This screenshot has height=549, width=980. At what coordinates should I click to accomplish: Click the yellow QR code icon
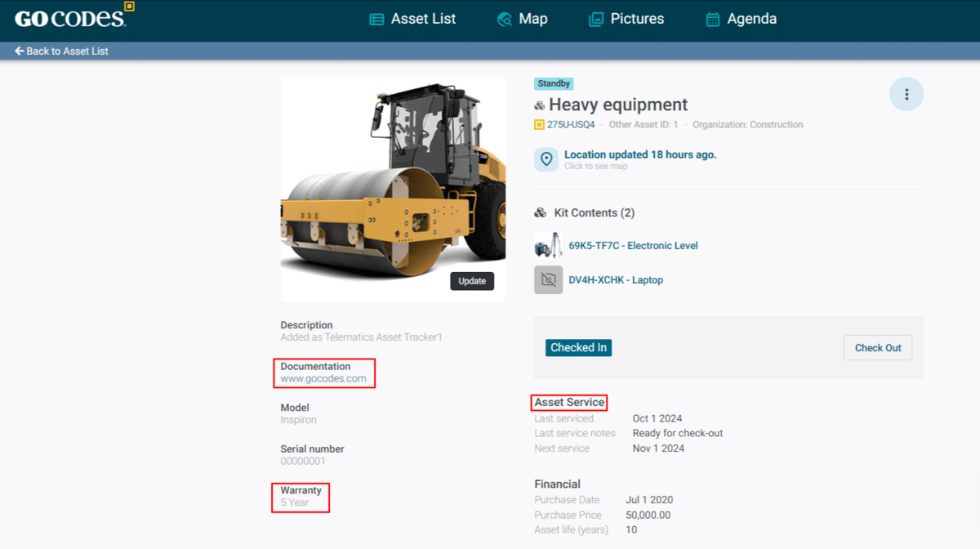pyautogui.click(x=539, y=125)
